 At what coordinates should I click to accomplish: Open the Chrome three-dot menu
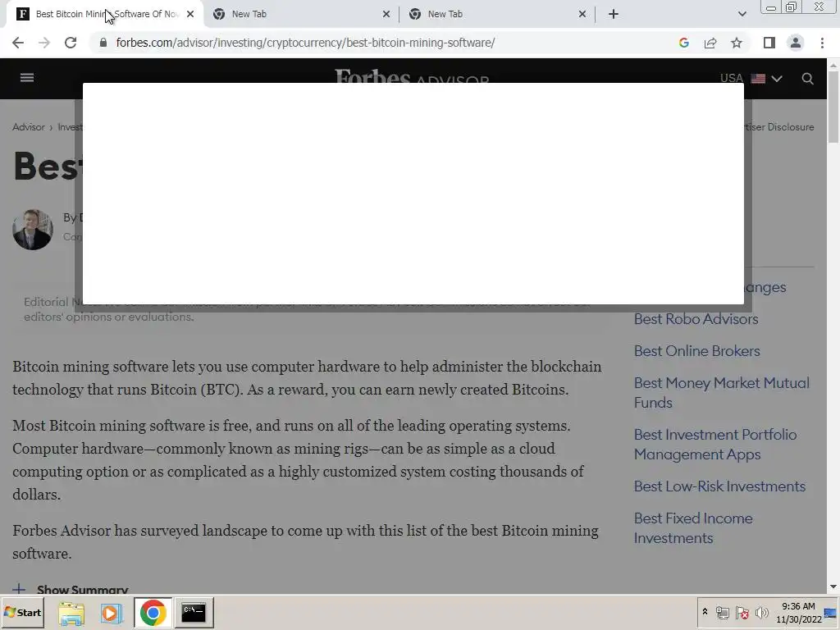822,43
